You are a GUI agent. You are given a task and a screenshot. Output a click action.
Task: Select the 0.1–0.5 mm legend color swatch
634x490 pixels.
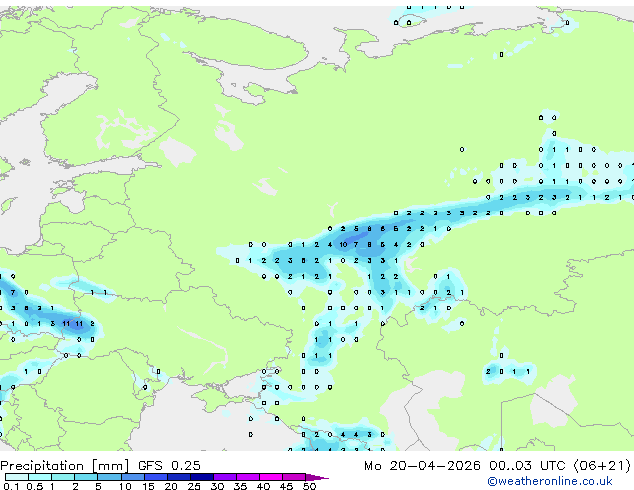[x=17, y=477]
